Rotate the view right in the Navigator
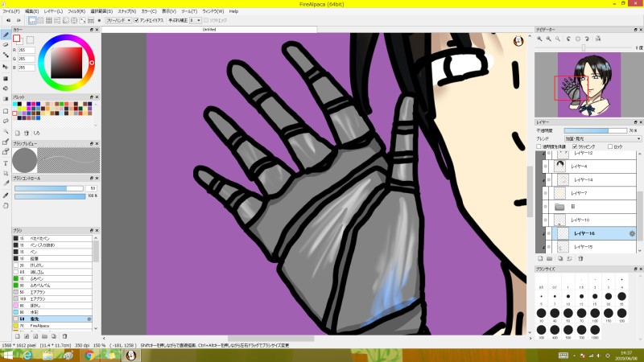Viewport: 644px width, 362px height. coord(588,39)
